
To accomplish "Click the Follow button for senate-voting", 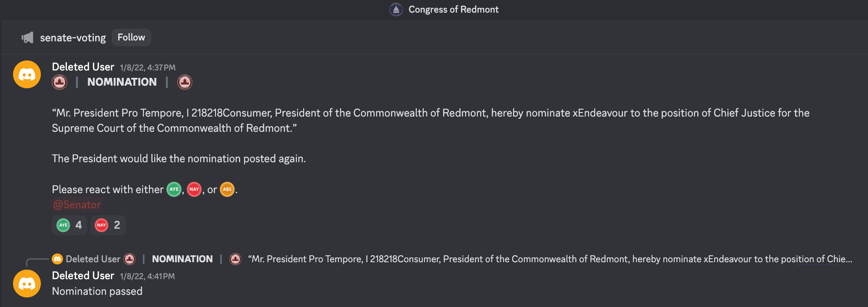I will 131,37.
